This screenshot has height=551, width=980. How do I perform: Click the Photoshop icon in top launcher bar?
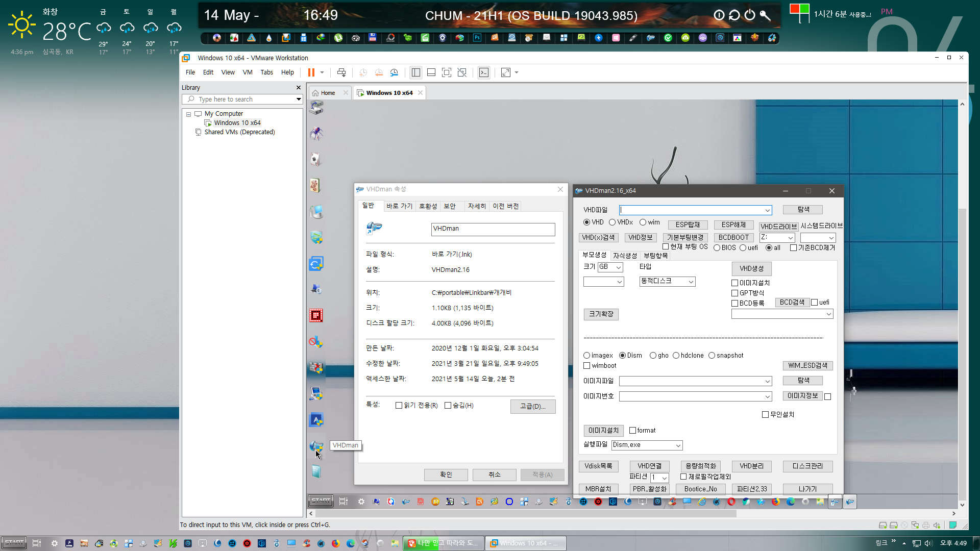pyautogui.click(x=477, y=38)
